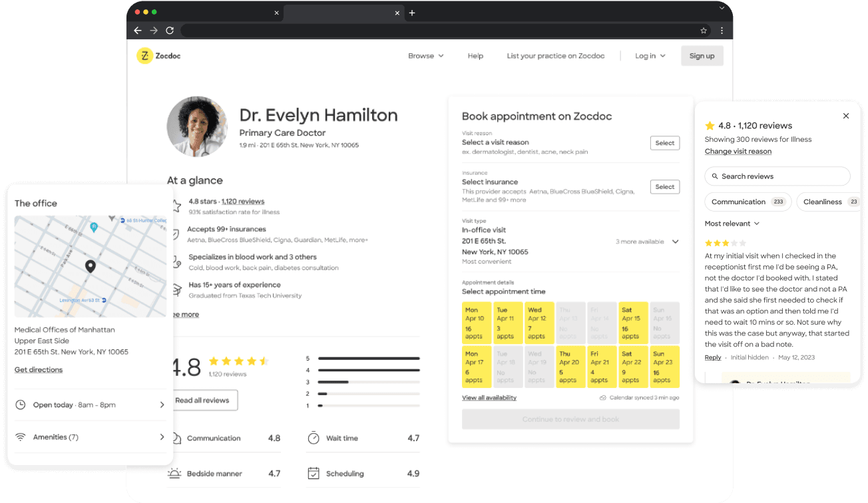
Task: Open the Help menu item
Action: (x=475, y=56)
